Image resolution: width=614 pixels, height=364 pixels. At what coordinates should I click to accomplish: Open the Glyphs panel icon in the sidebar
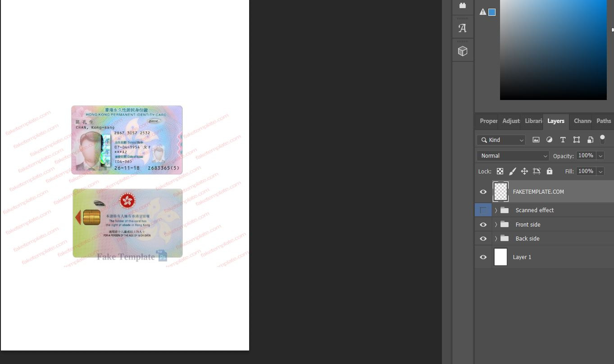(x=462, y=28)
